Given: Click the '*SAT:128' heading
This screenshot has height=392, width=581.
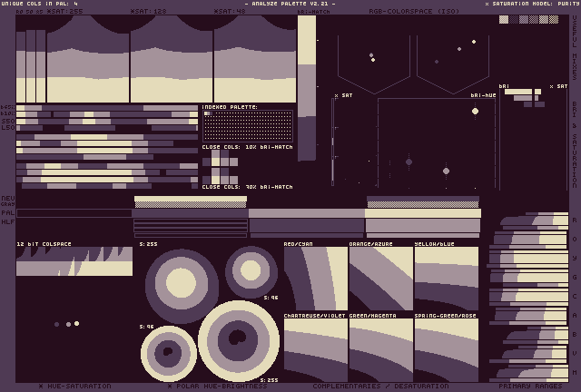Looking at the screenshot, I should pyautogui.click(x=148, y=11).
